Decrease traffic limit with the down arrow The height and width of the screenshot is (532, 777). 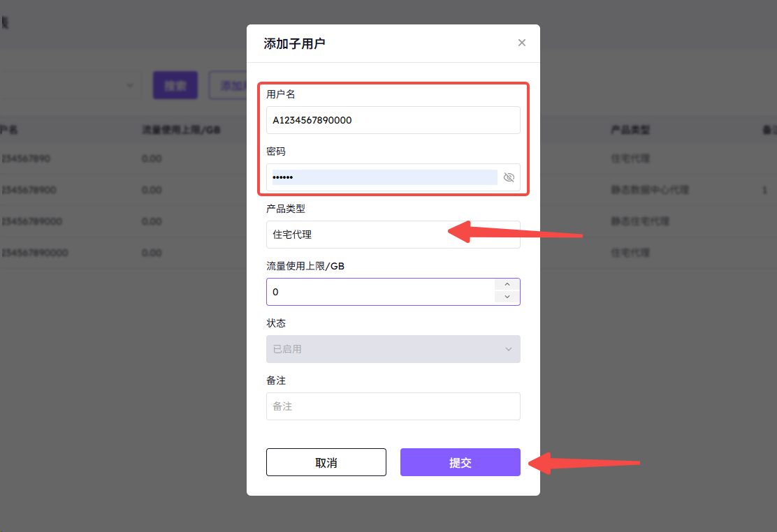[x=507, y=297]
